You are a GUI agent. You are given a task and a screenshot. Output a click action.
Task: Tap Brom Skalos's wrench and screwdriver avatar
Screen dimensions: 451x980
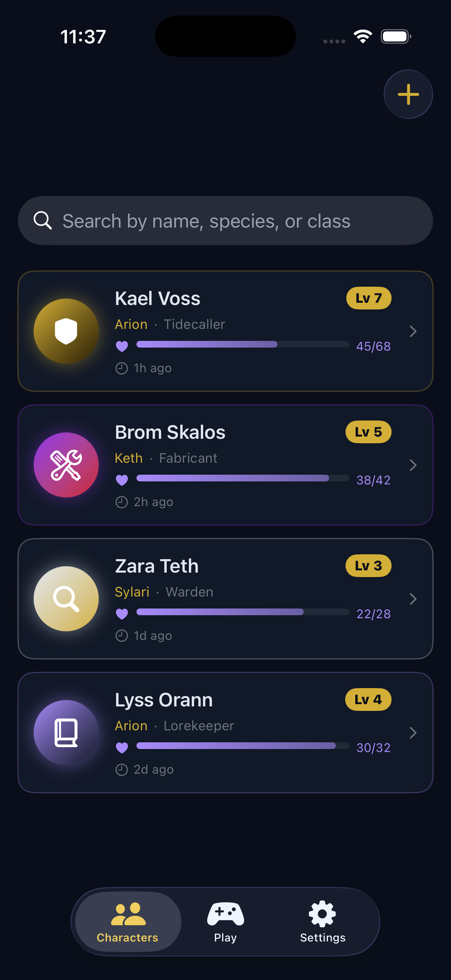tap(66, 465)
